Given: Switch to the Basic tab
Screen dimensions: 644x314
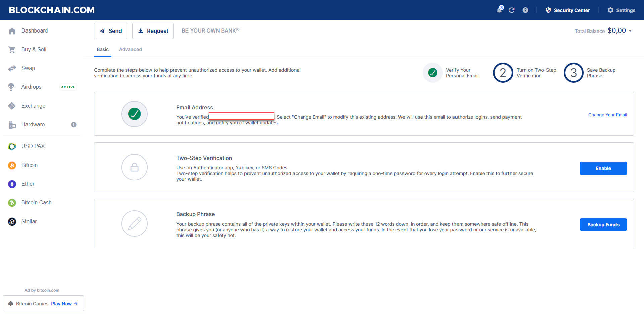Looking at the screenshot, I should click(103, 50).
